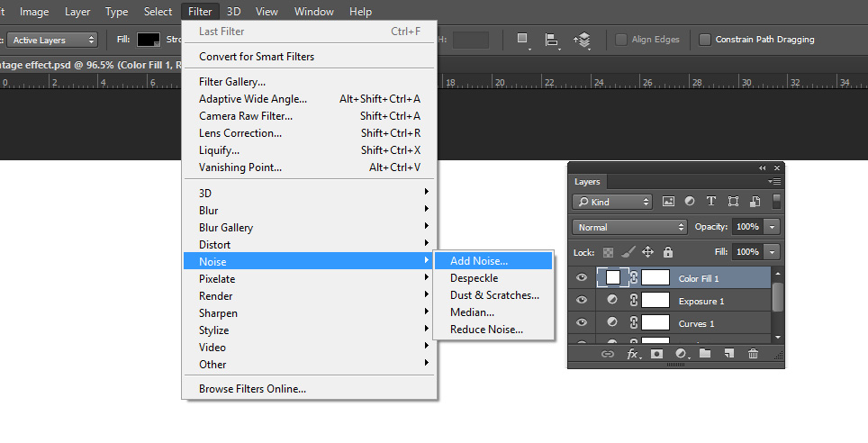The width and height of the screenshot is (868, 443).
Task: Expand the Blur submenu
Action: (310, 211)
